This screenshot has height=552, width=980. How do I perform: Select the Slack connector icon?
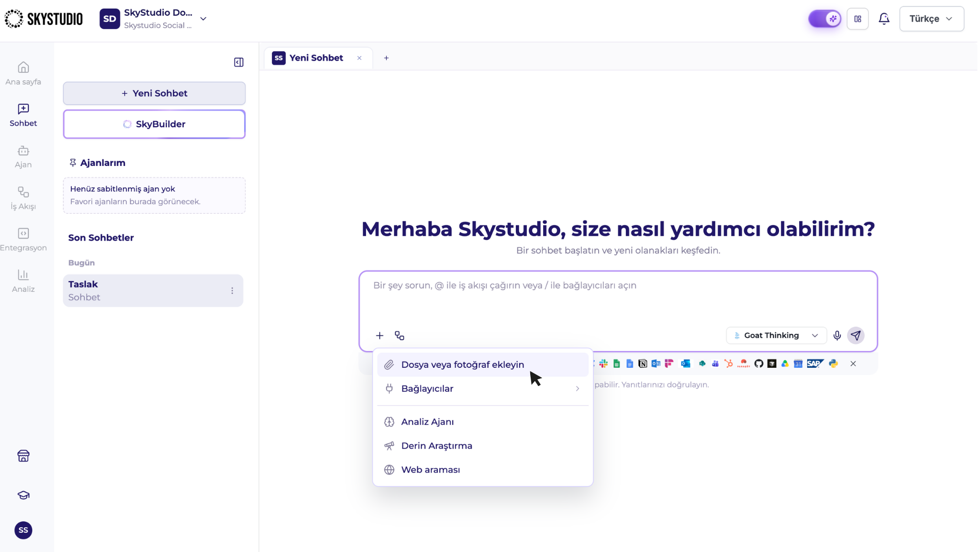click(x=603, y=364)
